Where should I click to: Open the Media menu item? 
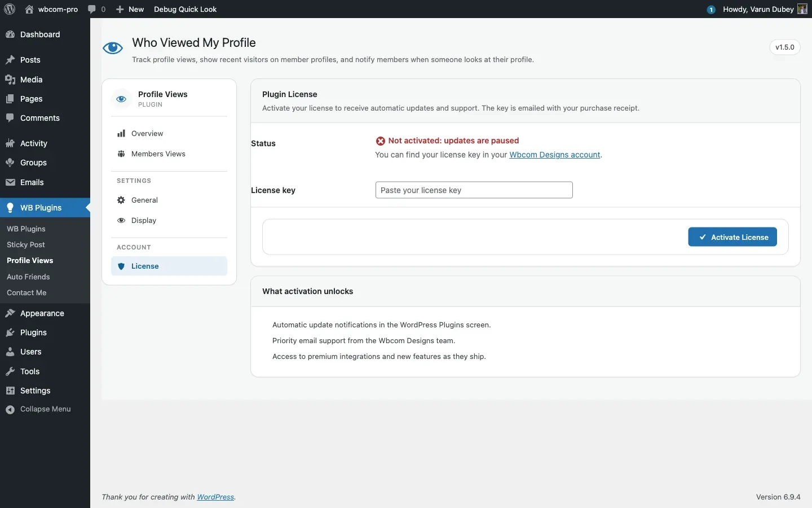(45, 80)
